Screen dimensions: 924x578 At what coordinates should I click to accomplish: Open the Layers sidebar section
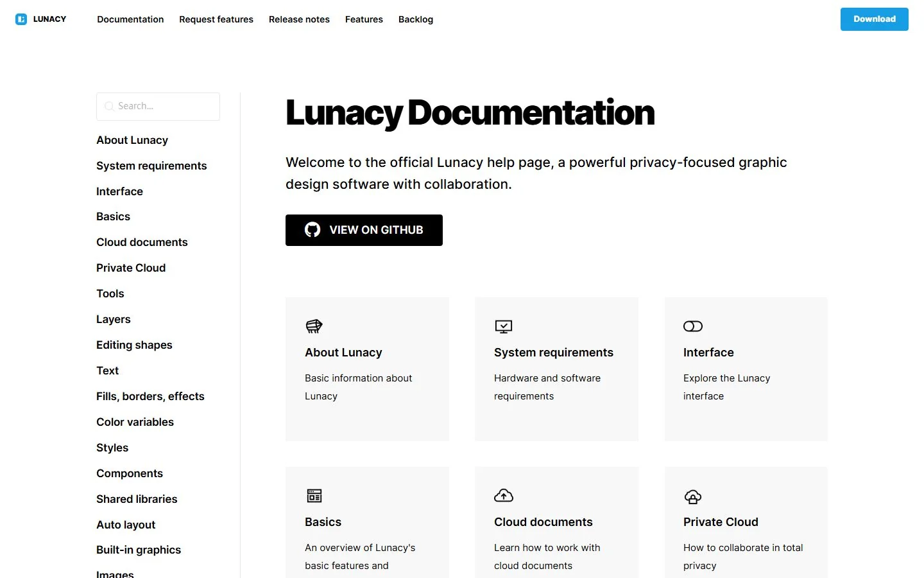tap(114, 319)
